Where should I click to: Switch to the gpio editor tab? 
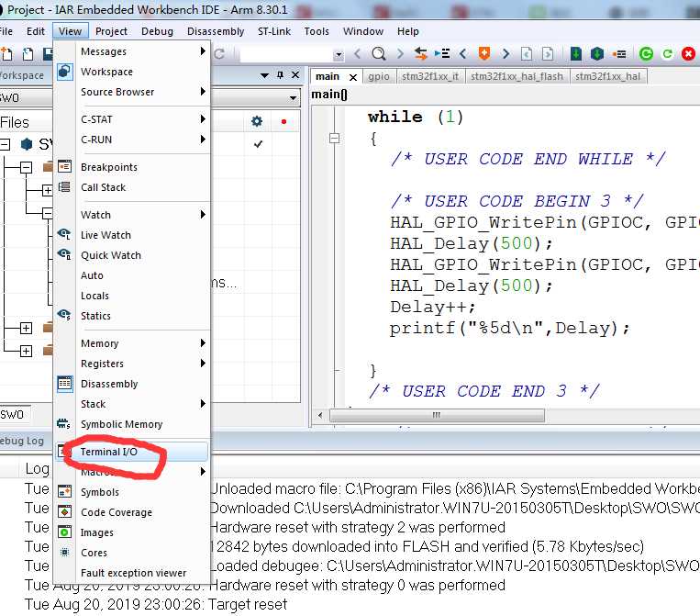pos(379,76)
